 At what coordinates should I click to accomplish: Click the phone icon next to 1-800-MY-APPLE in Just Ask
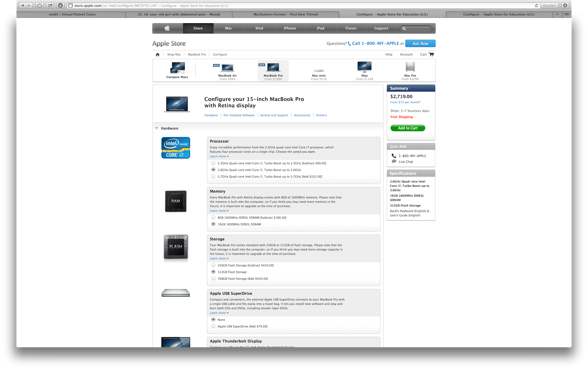click(394, 156)
